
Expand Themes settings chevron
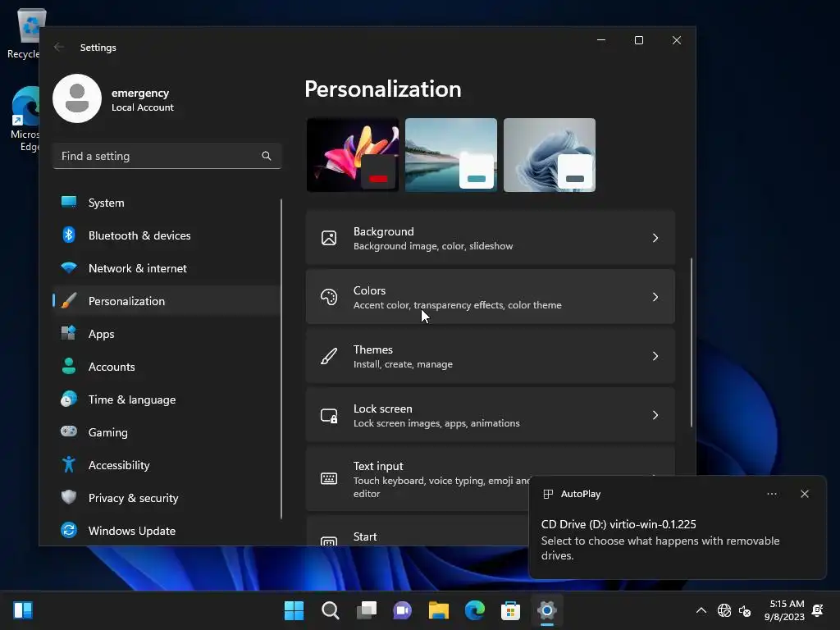655,356
